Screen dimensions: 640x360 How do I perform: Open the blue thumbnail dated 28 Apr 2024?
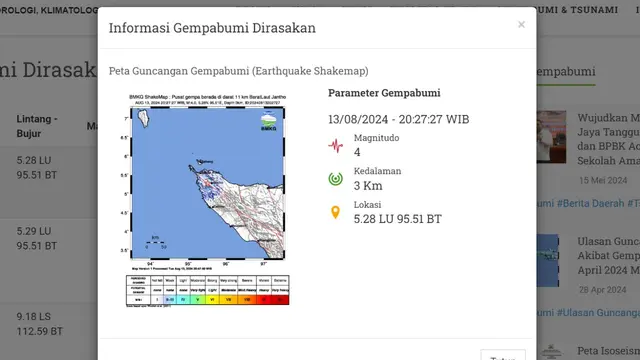tap(547, 260)
